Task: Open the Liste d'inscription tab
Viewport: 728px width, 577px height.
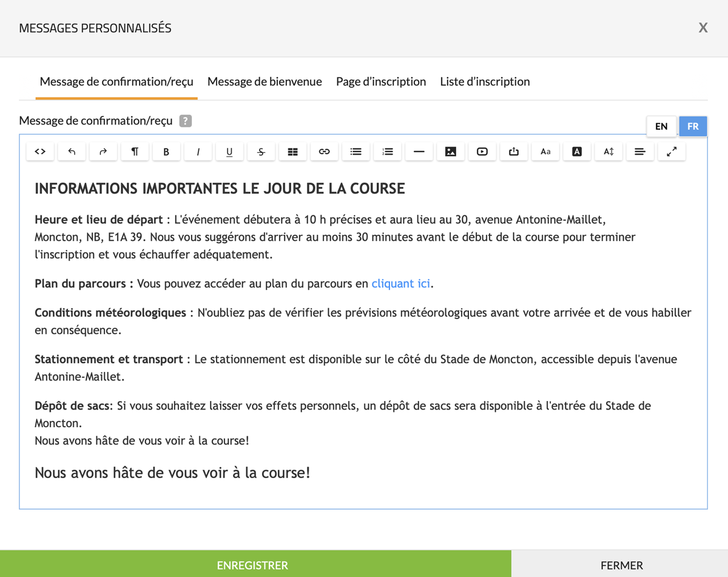Action: (x=485, y=81)
